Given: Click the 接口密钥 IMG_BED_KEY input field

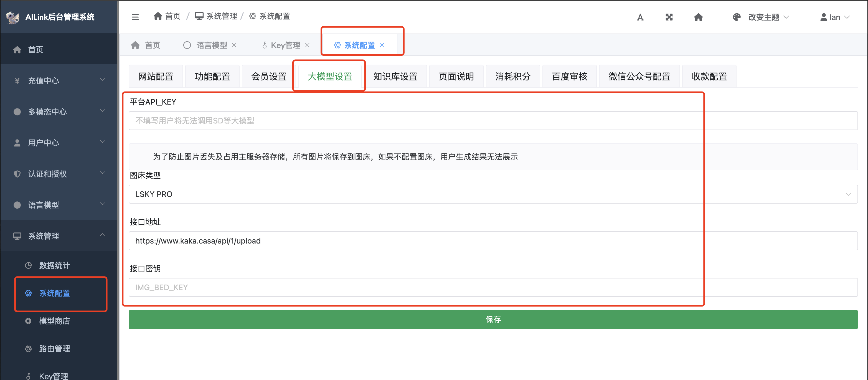Looking at the screenshot, I should [x=493, y=287].
